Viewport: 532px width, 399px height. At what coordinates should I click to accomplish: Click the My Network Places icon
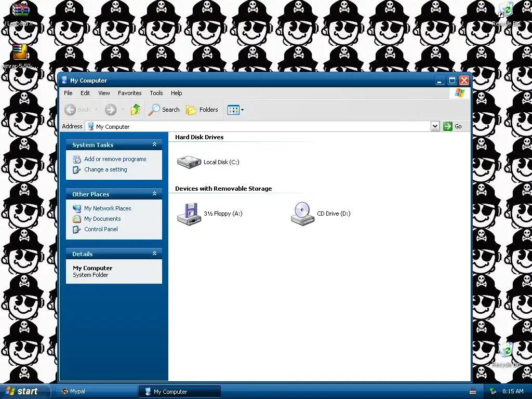[x=77, y=208]
